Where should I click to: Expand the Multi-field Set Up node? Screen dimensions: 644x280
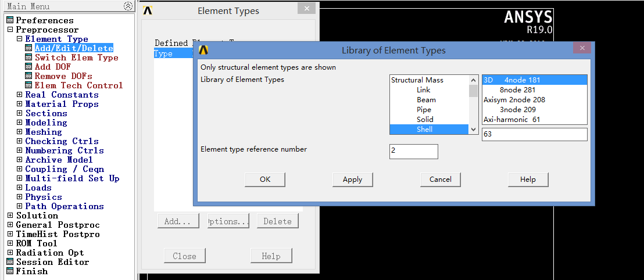19,178
